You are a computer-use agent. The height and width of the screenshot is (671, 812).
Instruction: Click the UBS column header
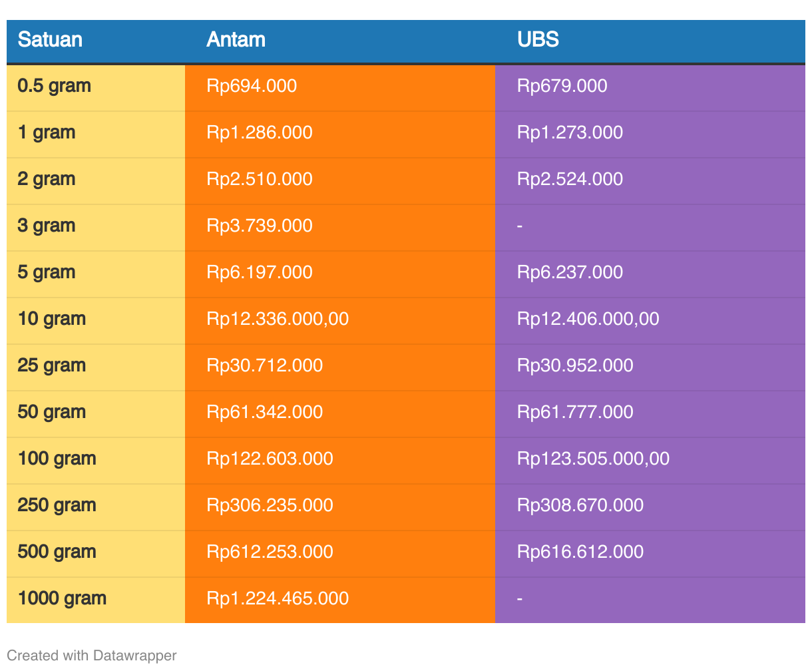pos(538,40)
